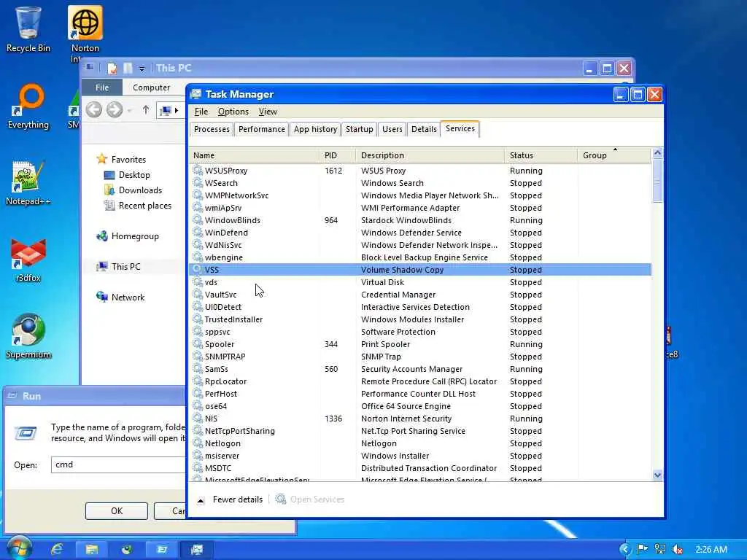Screen dimensions: 747x560
Task: Select the WinDefend service row
Action: coord(420,233)
